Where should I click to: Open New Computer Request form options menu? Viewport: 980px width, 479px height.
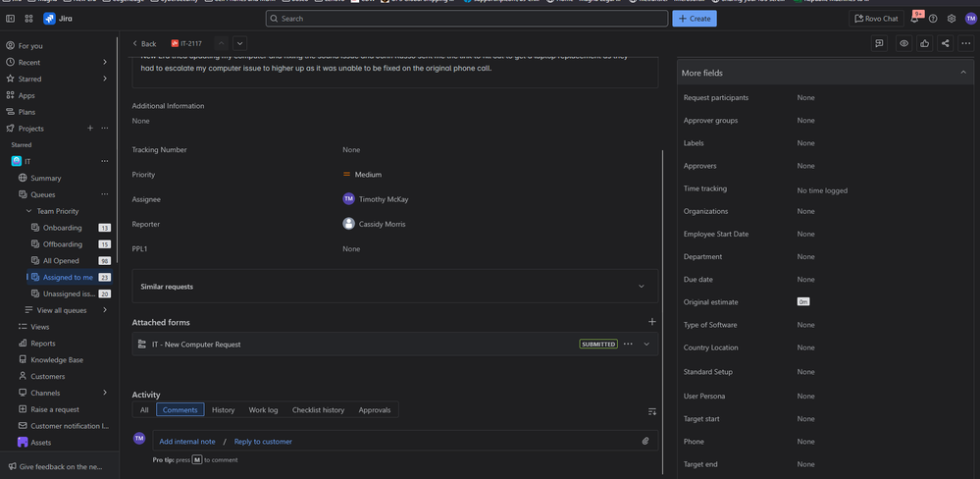tap(628, 344)
